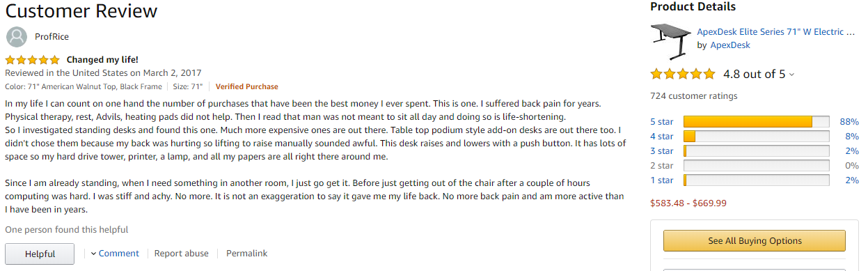868x271 pixels.
Task: Open the review Permalink
Action: [x=246, y=254]
